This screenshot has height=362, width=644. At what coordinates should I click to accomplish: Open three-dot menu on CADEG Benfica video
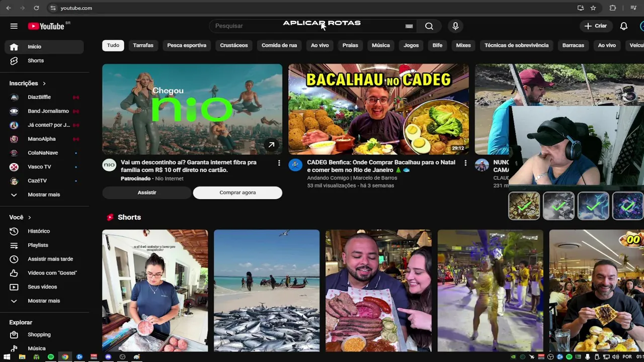pos(465,163)
